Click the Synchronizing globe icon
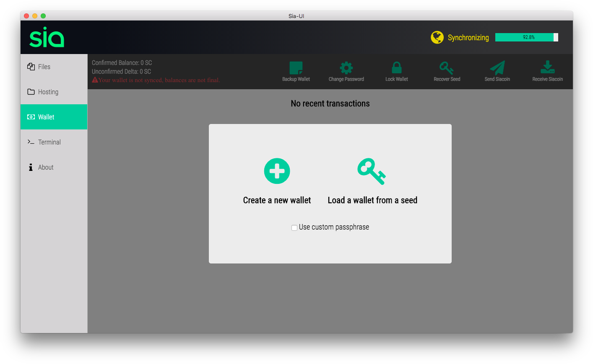 (437, 37)
